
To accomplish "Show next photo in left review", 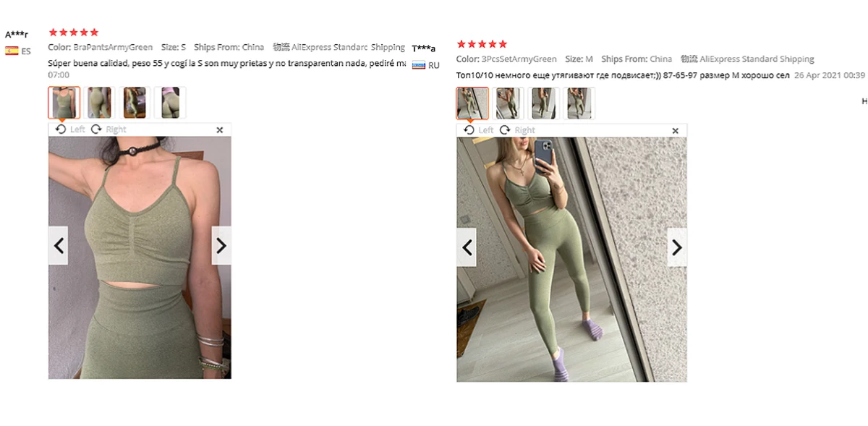I will tap(221, 246).
